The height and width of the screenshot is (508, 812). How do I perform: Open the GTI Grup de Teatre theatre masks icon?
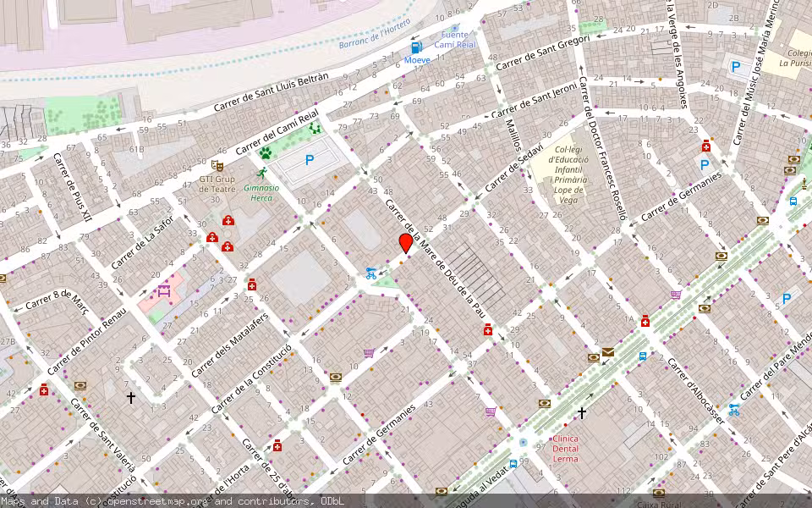(x=217, y=166)
